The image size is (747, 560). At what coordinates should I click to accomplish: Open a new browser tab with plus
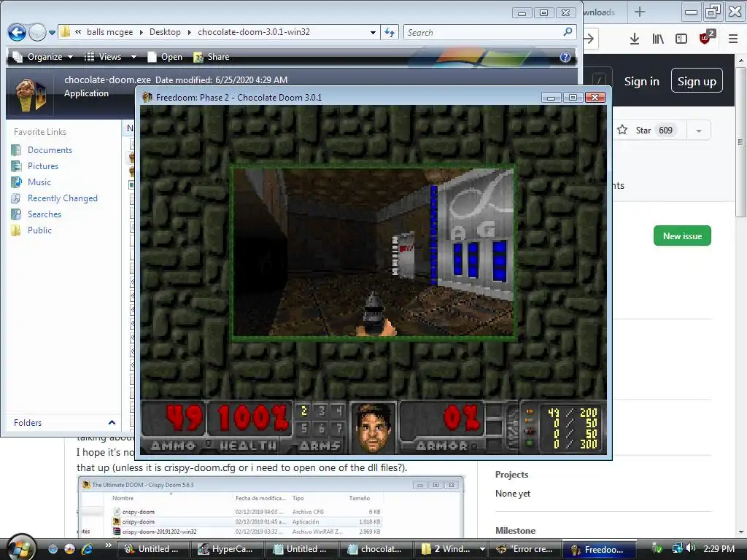(x=639, y=12)
